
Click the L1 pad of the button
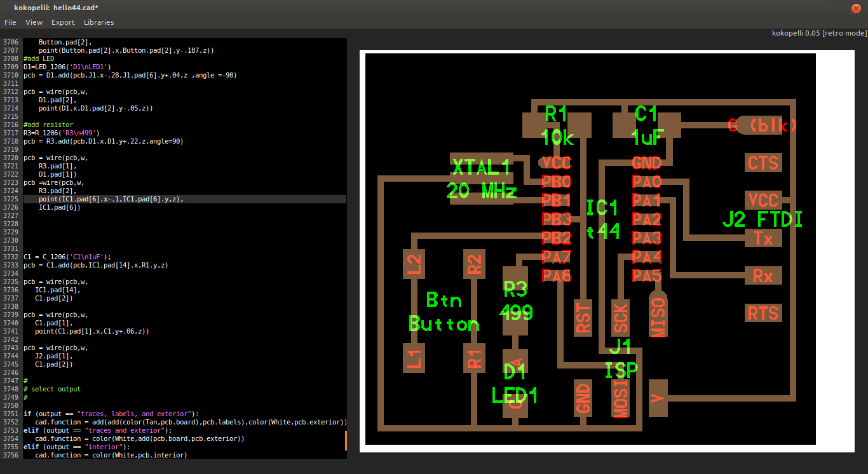(414, 358)
